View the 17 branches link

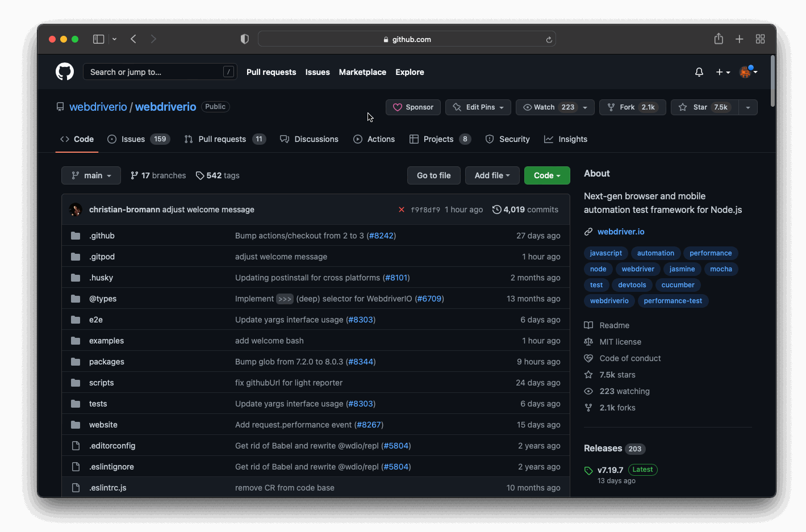[158, 175]
